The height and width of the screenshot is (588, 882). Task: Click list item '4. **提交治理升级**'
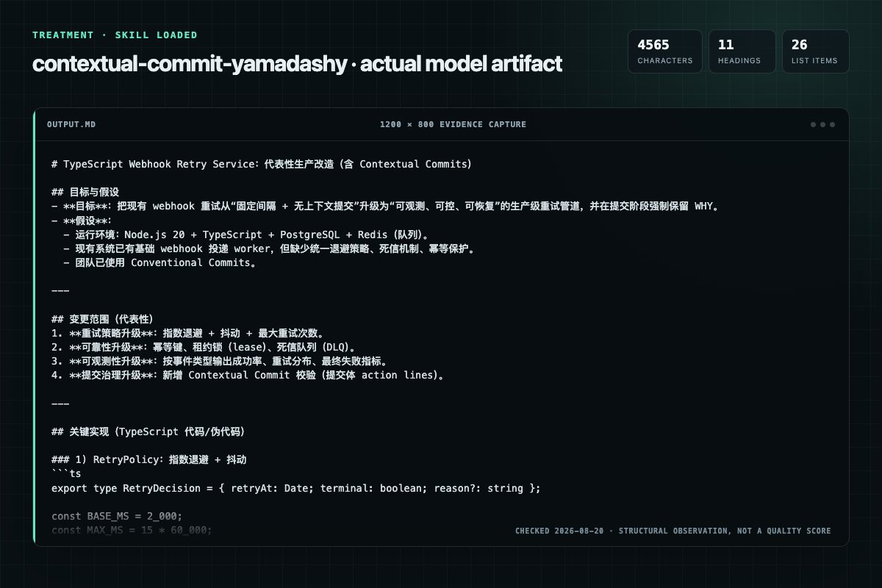tap(248, 375)
